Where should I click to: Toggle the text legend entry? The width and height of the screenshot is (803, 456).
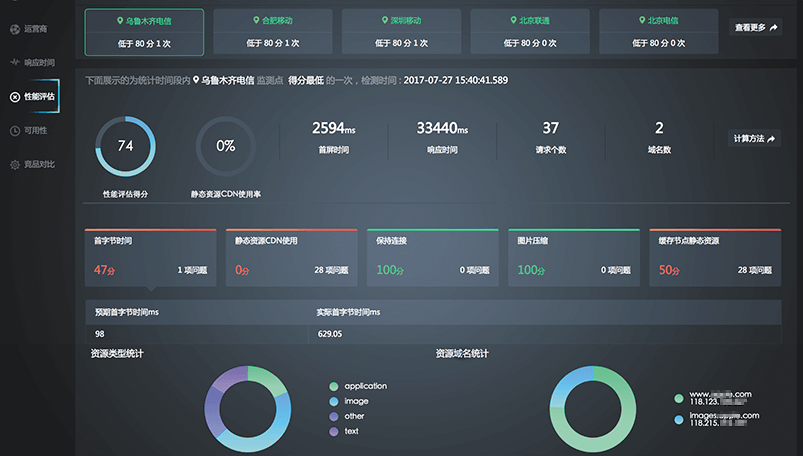pyautogui.click(x=334, y=431)
